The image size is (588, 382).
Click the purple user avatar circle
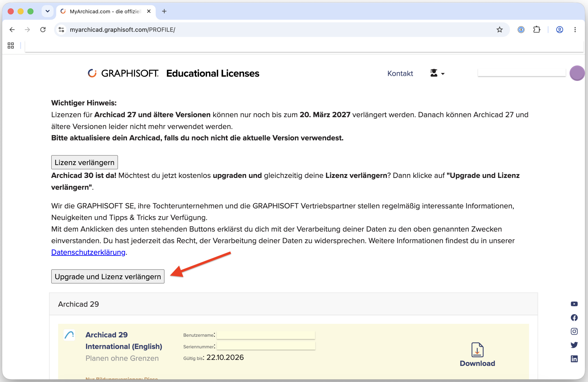pos(577,73)
